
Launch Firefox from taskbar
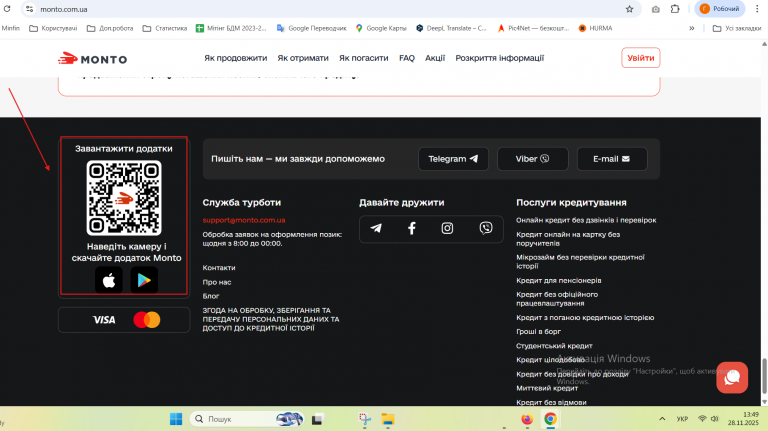[x=527, y=419]
